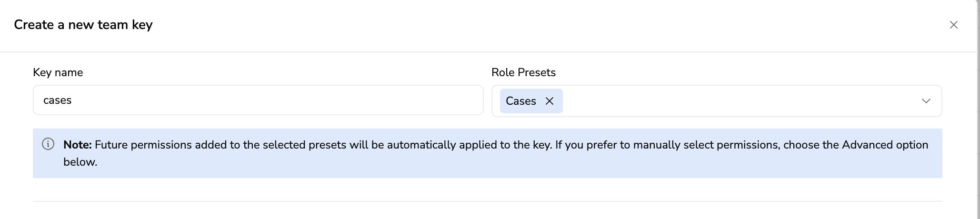980x219 pixels.
Task: Close the Create a new team key dialog
Action: pos(953,25)
